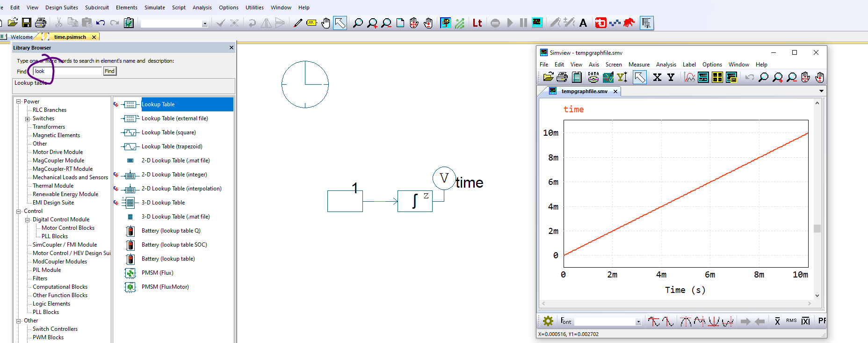Image resolution: width=868 pixels, height=343 pixels.
Task: Click the Simview vertical scrollbar down arrow
Action: coord(817,296)
